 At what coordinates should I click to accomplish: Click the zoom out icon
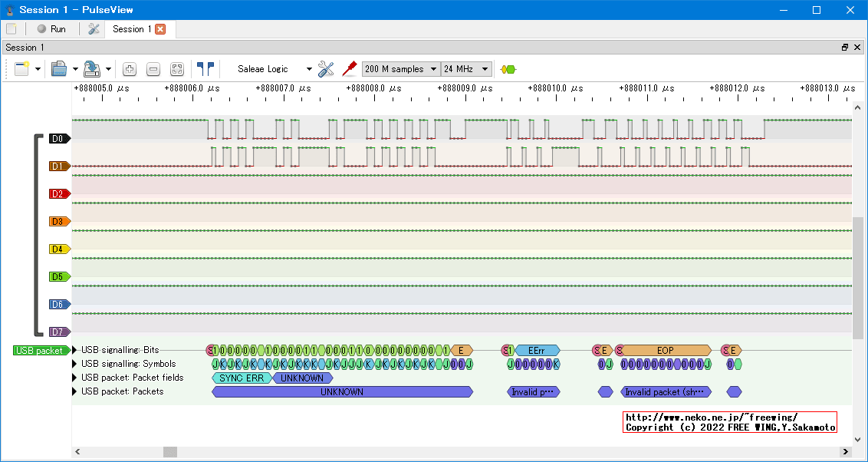(x=153, y=69)
